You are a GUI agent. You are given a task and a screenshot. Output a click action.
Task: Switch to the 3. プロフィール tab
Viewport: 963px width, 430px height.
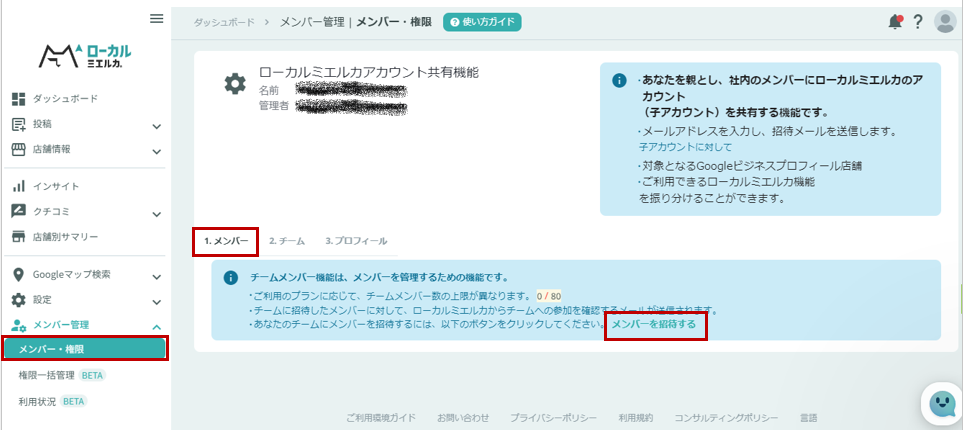point(356,241)
